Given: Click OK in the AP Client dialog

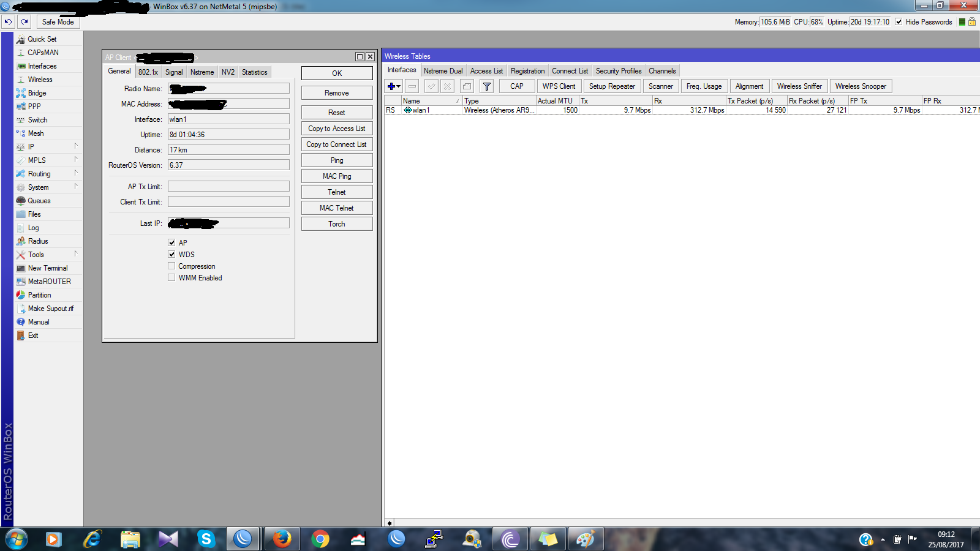Looking at the screenshot, I should 337,73.
